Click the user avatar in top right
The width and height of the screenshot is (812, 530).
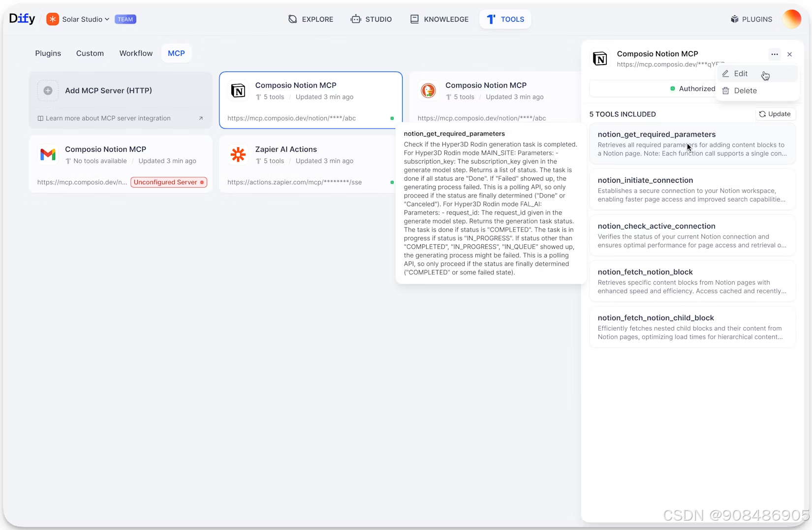point(792,19)
